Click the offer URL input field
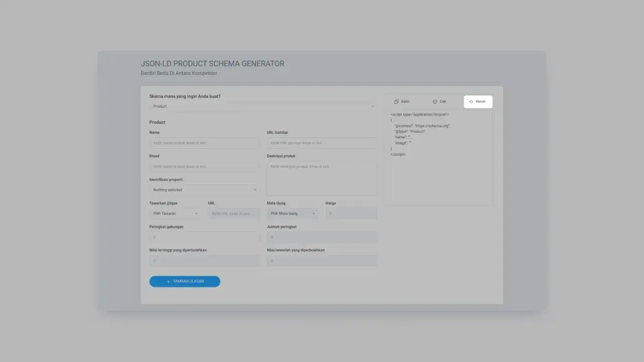Image resolution: width=644 pixels, height=362 pixels. pyautogui.click(x=233, y=214)
